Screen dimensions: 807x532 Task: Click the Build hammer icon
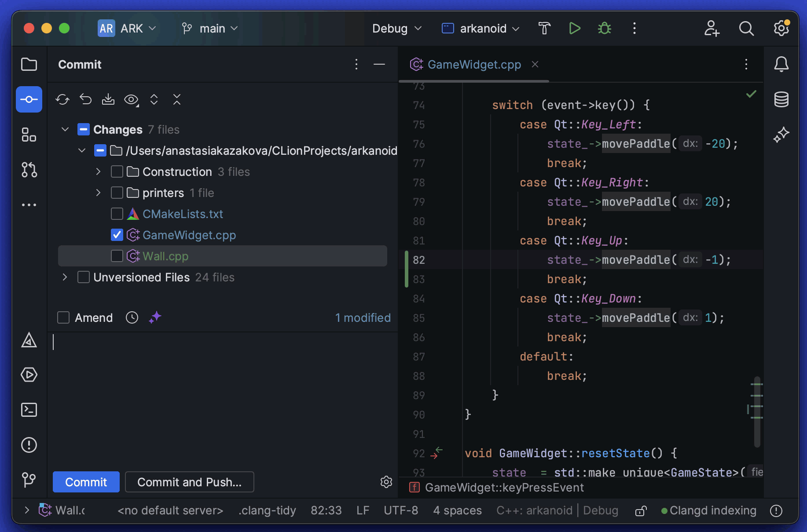[x=544, y=29]
